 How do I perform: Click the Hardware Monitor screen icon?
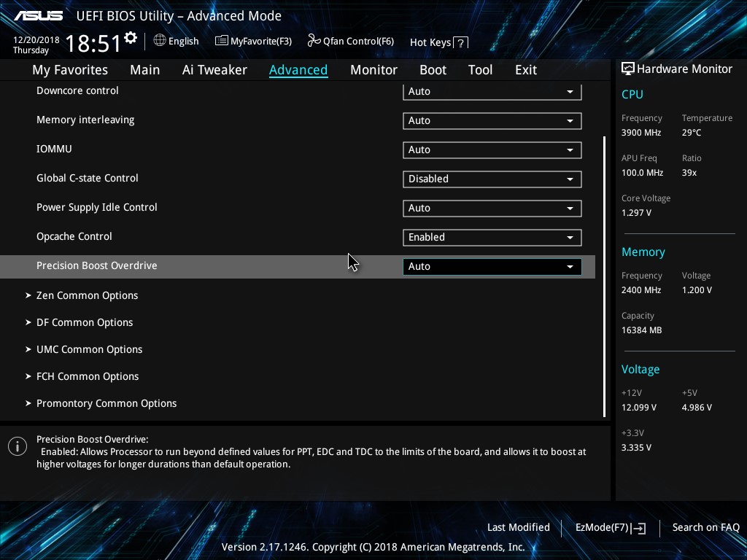pos(628,69)
